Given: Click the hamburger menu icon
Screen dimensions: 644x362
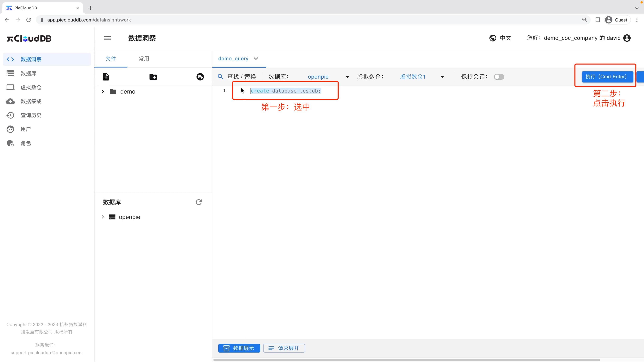Looking at the screenshot, I should pyautogui.click(x=107, y=38).
